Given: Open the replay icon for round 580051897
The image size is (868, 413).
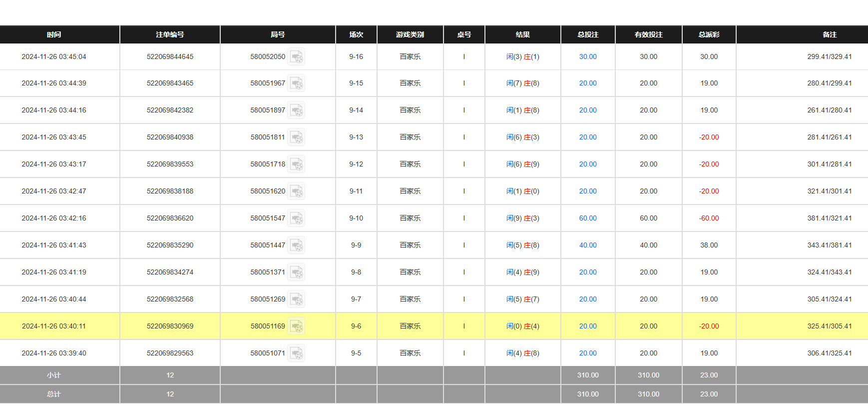Looking at the screenshot, I should point(296,110).
